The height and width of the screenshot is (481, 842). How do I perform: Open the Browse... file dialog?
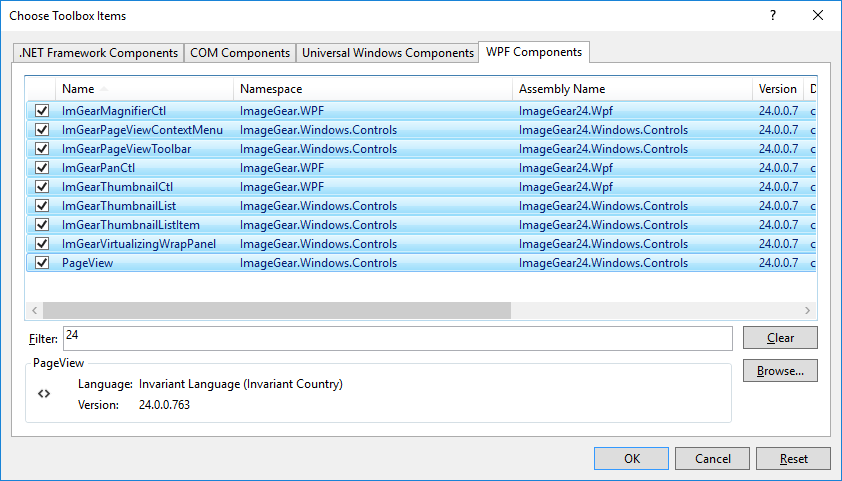click(x=780, y=371)
